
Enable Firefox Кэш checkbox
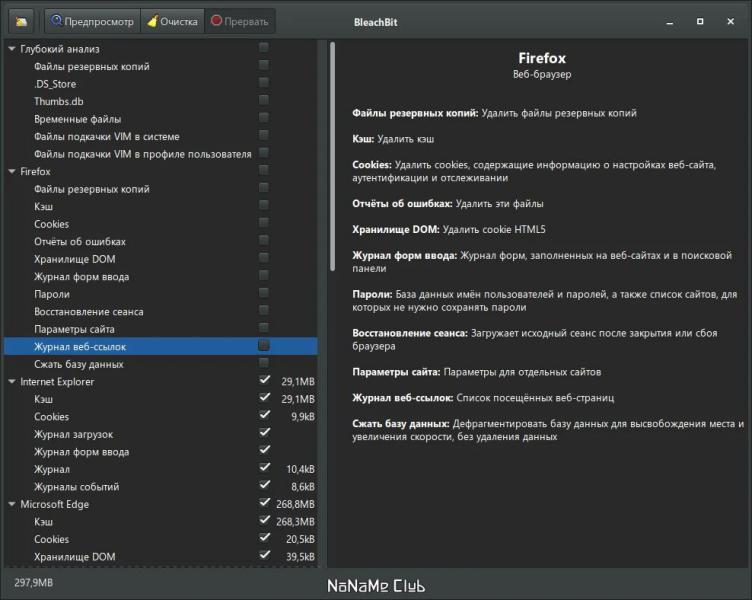264,205
